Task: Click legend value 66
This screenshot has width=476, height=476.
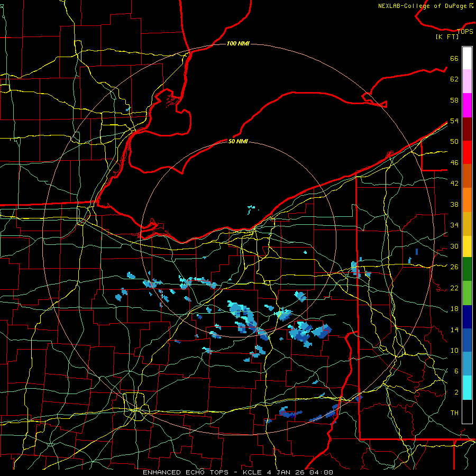Action: click(x=454, y=58)
